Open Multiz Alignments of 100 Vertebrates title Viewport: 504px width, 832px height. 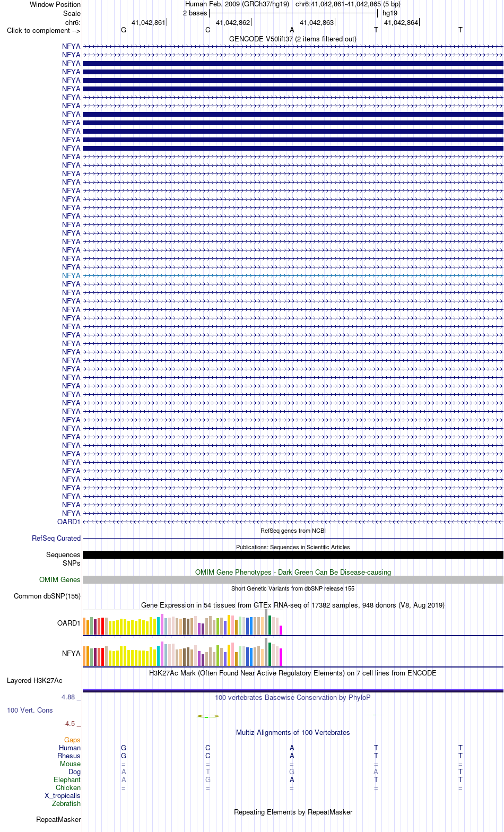click(x=293, y=732)
